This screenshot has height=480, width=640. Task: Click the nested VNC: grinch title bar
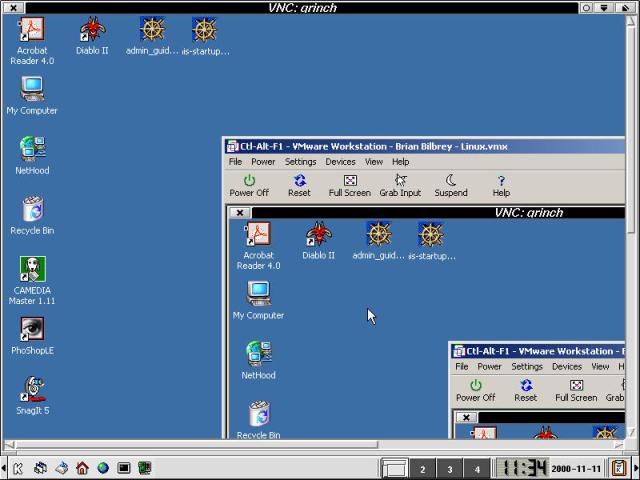pyautogui.click(x=438, y=212)
